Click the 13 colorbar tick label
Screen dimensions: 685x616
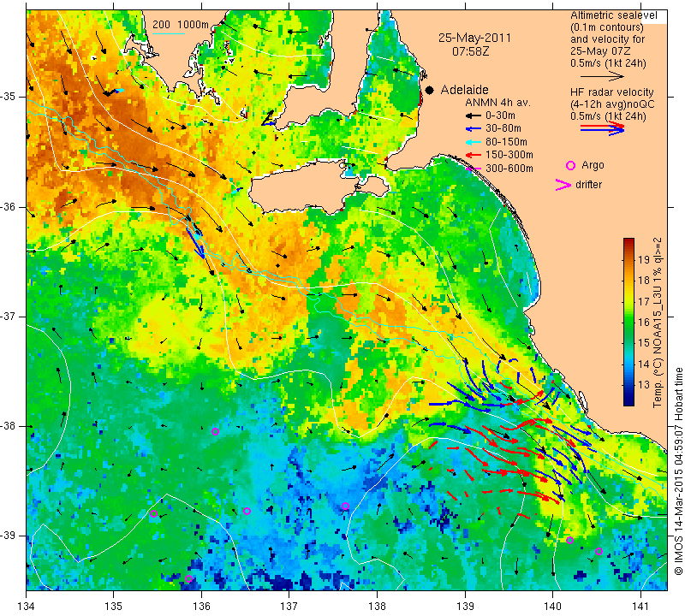click(x=644, y=385)
